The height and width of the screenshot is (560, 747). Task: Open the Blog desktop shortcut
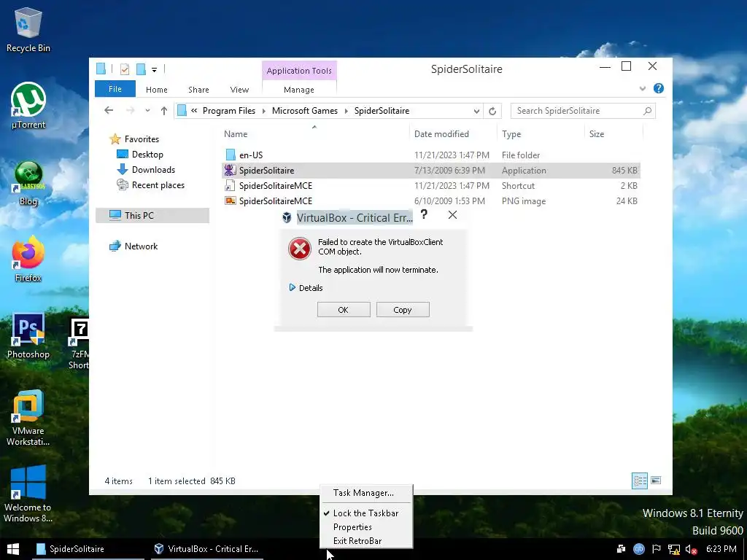28,183
